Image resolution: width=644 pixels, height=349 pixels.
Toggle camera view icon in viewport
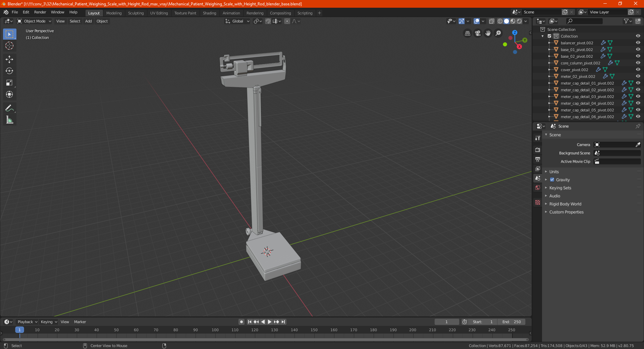[x=478, y=33]
